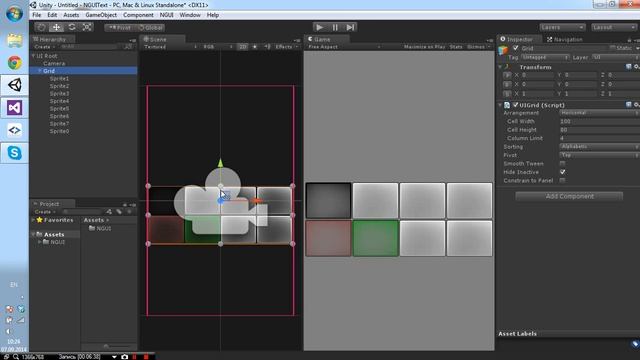Select the Scale tool in toolbar
Image resolution: width=640 pixels, height=360 pixels.
87,27
